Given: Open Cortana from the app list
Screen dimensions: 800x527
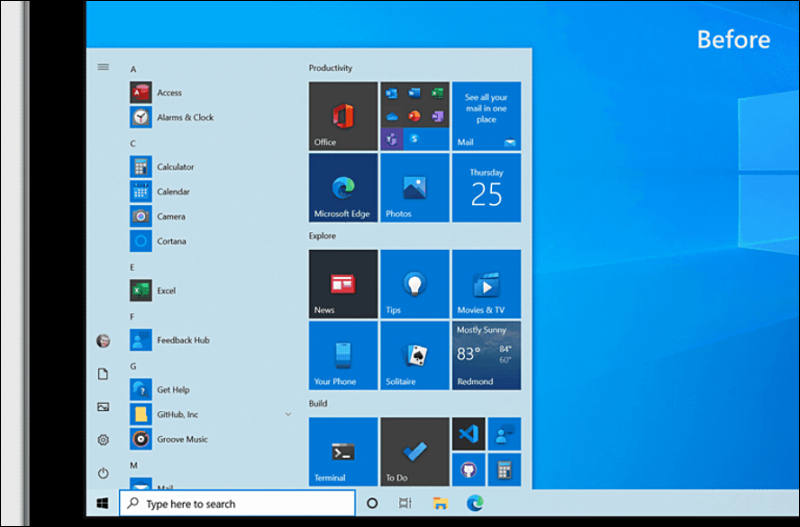Looking at the screenshot, I should click(158, 241).
